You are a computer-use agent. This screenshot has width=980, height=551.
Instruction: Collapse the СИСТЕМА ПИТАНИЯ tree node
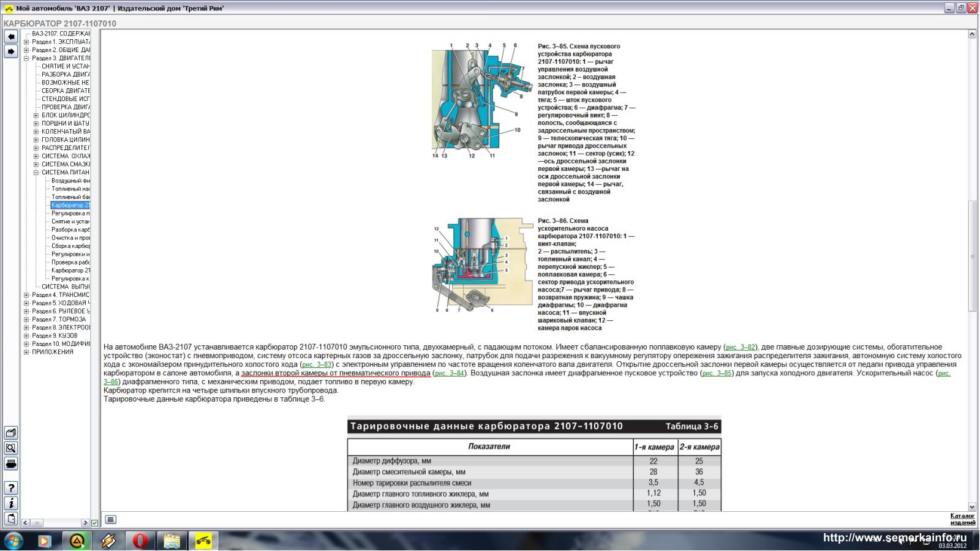click(36, 173)
